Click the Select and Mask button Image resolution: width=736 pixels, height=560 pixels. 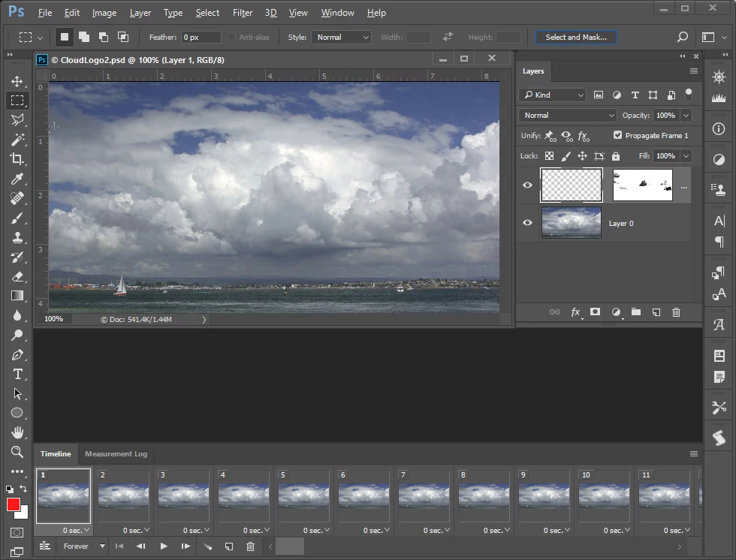(x=575, y=37)
